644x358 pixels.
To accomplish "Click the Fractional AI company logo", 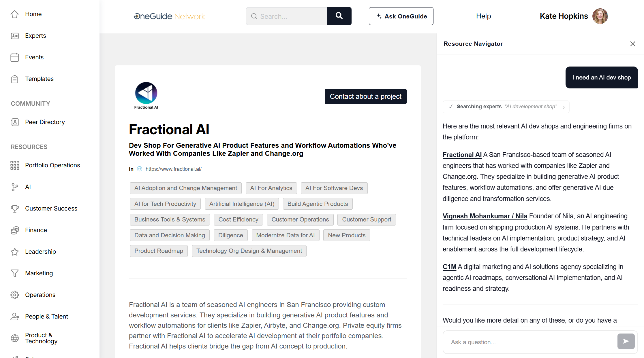I will point(146,96).
